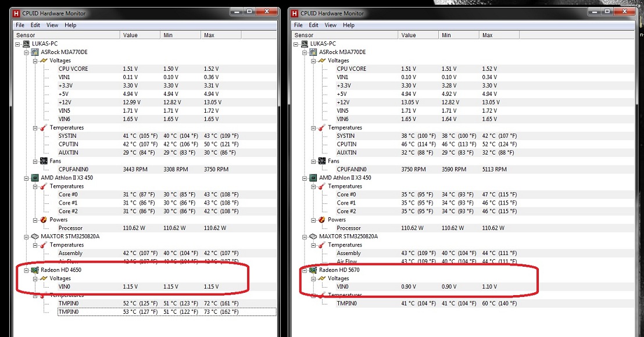
Task: Click the Fans icon in right window
Action: click(x=323, y=161)
